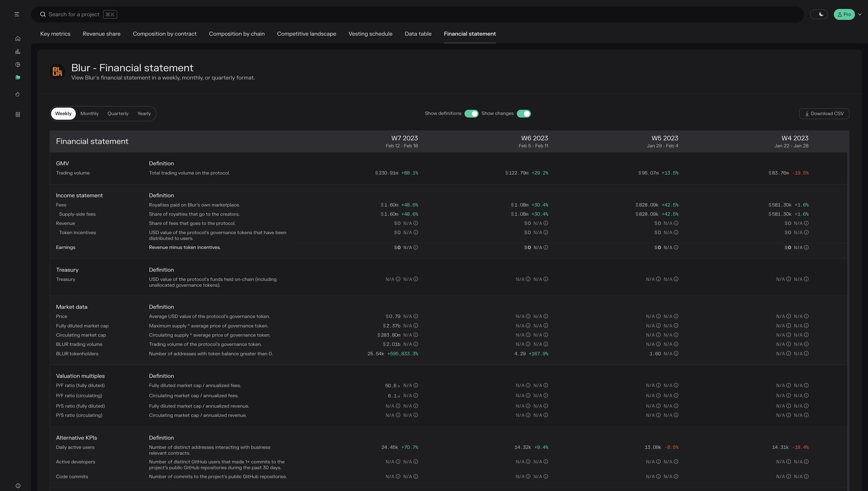Click the search magnifier icon in search bar

[x=43, y=14]
